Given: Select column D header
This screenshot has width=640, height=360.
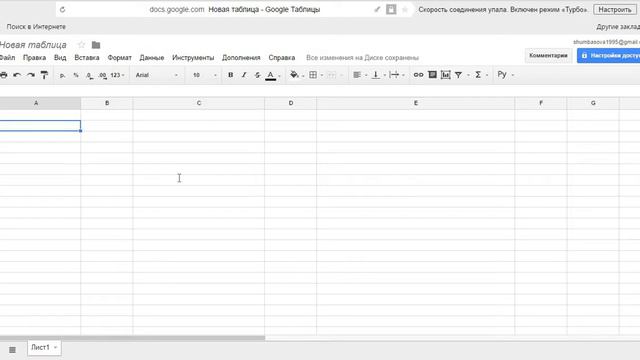Looking at the screenshot, I should (x=291, y=103).
